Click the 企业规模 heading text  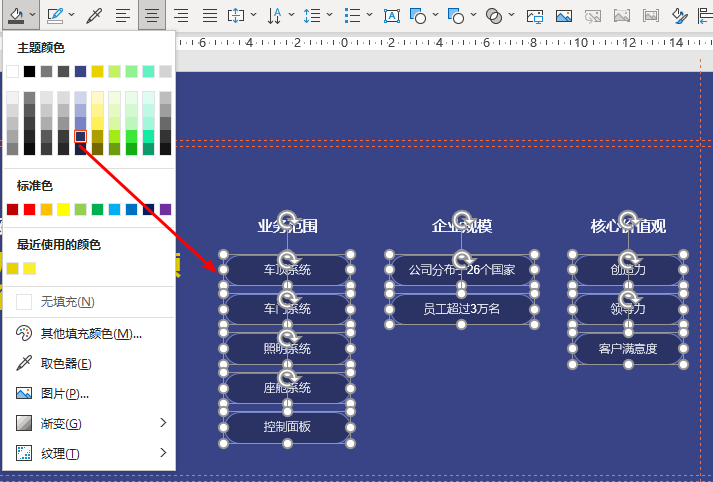462,226
